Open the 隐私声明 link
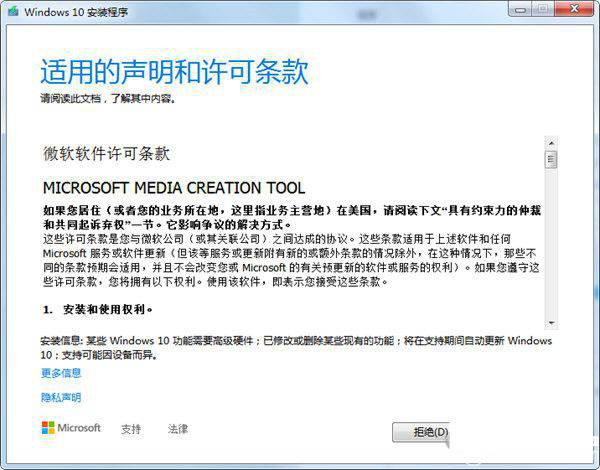Viewport: 600px width, 470px height. [x=61, y=398]
